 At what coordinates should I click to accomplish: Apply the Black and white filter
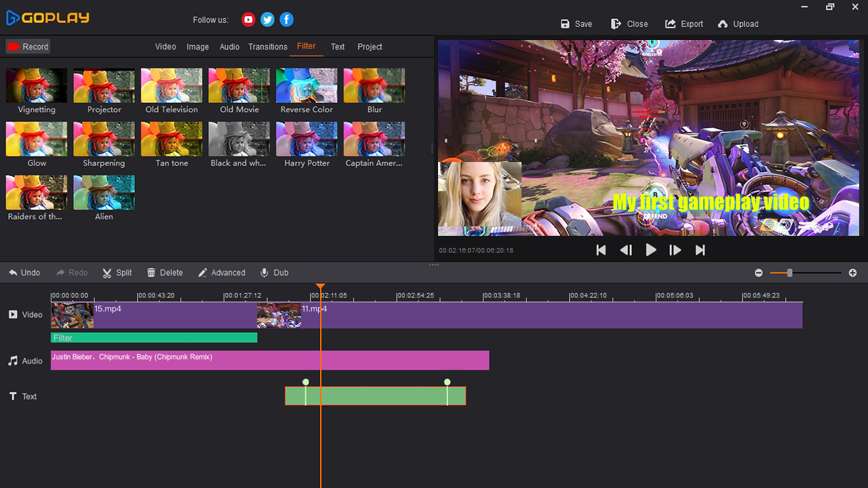tap(239, 139)
